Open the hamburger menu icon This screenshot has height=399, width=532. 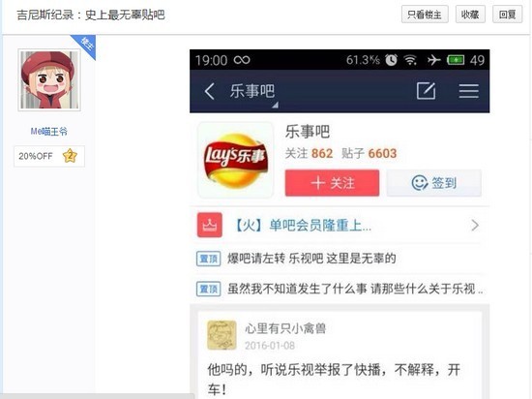pyautogui.click(x=468, y=91)
